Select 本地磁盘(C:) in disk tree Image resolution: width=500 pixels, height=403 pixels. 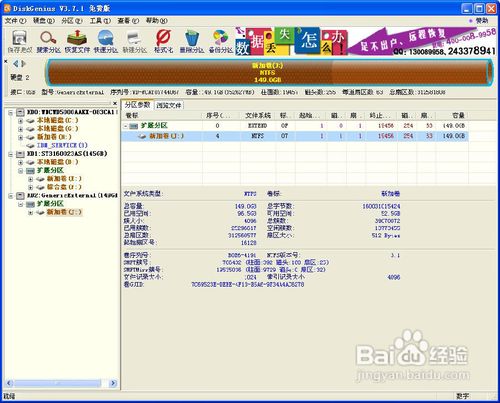coord(57,120)
